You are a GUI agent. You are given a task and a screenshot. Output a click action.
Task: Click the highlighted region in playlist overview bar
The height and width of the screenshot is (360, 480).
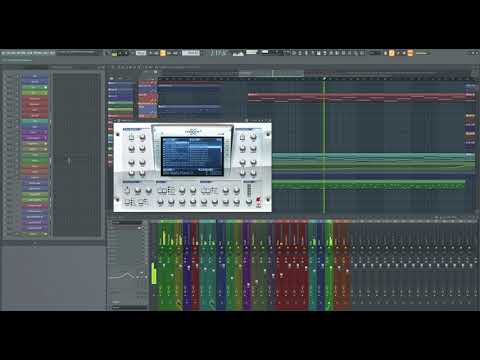(271, 73)
